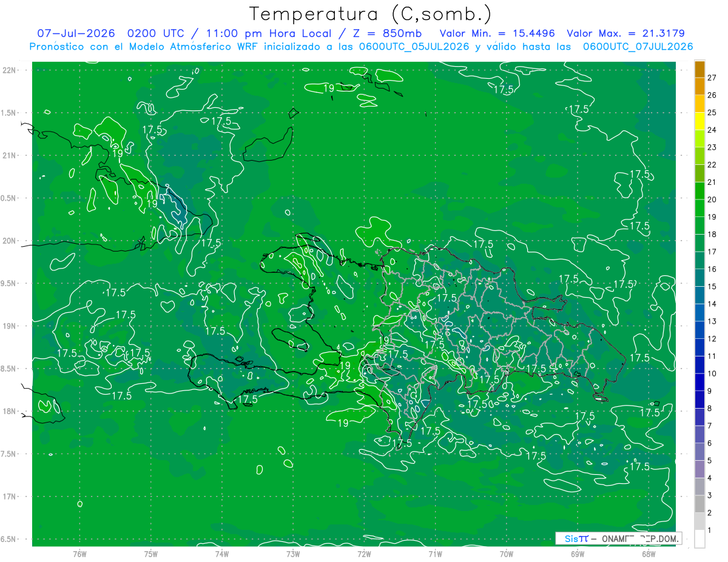Pick the white swatch below label 1

[x=699, y=539]
